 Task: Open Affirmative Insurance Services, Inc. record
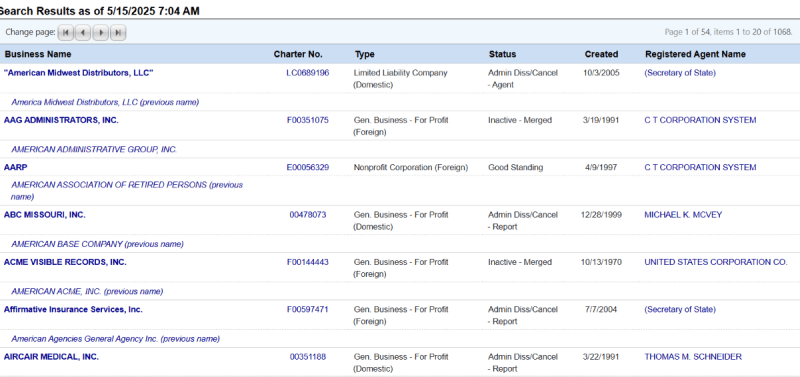pyautogui.click(x=73, y=310)
